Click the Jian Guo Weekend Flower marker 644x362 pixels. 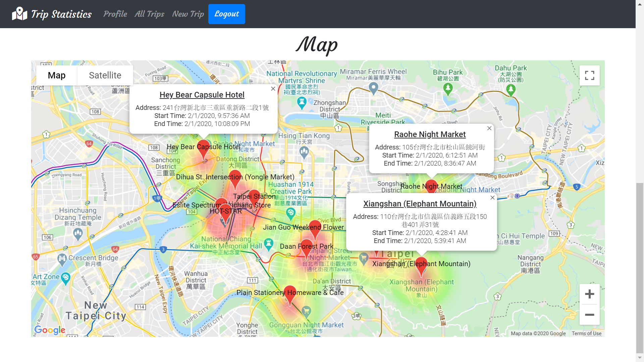click(315, 230)
